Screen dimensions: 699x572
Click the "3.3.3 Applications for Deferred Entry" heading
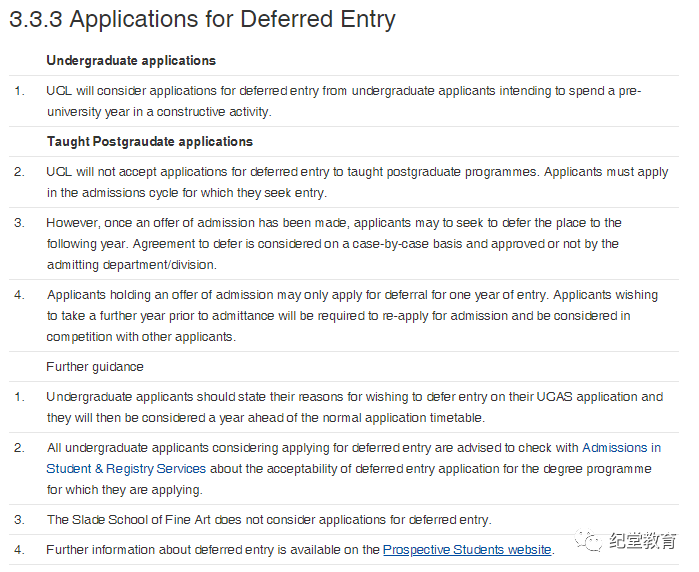(202, 19)
